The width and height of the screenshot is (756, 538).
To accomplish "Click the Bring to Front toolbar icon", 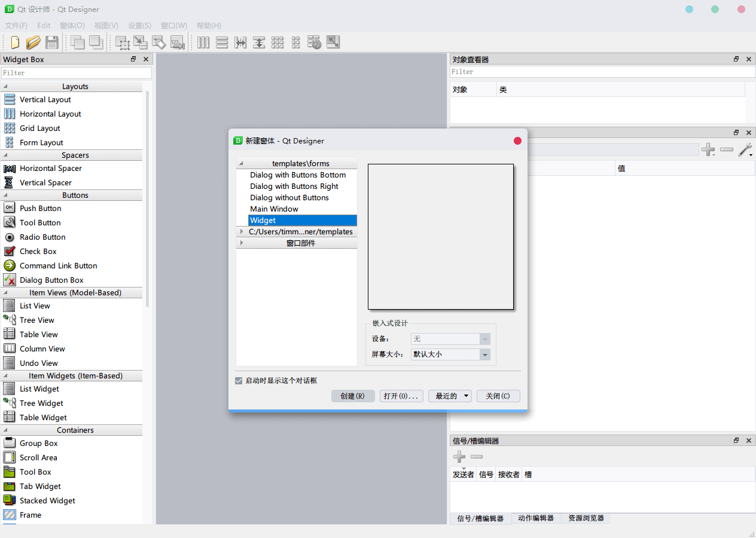I will (96, 42).
